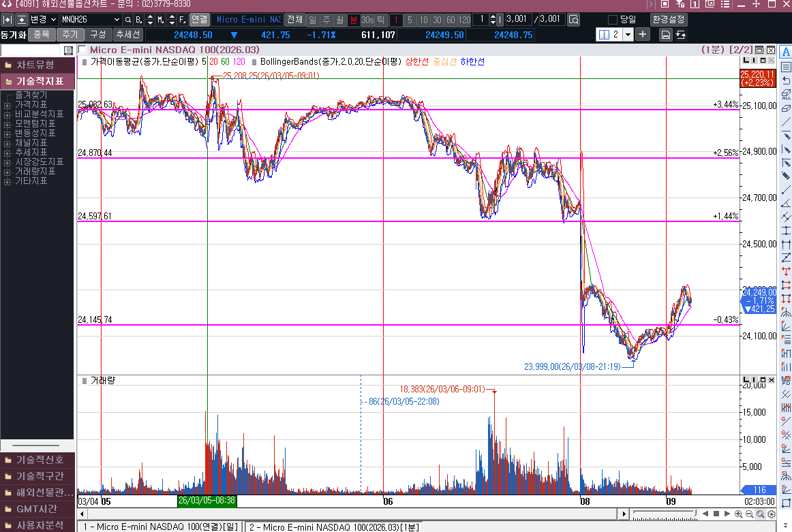Open the list icon beside search field
Screen dimensions: 792x532
click(x=68, y=50)
